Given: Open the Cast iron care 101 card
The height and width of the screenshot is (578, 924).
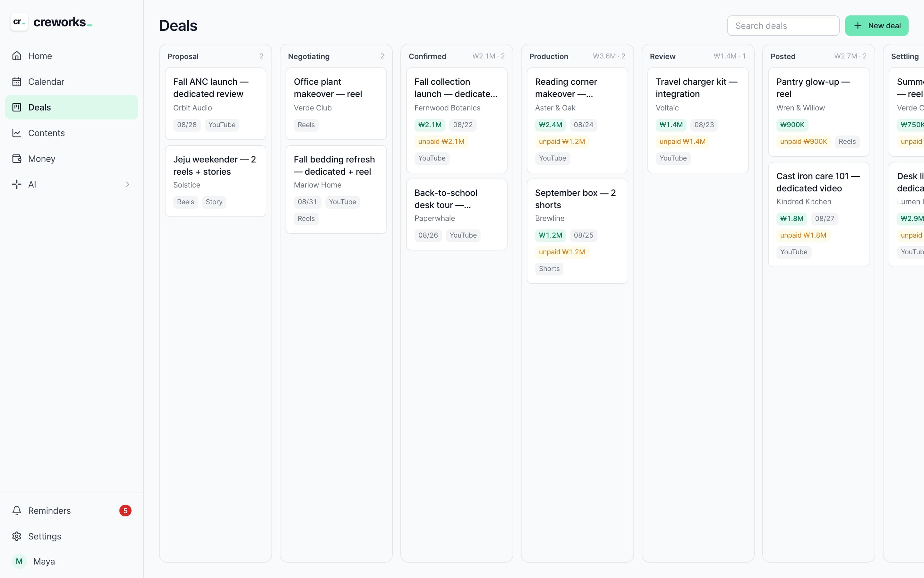Looking at the screenshot, I should [x=819, y=215].
